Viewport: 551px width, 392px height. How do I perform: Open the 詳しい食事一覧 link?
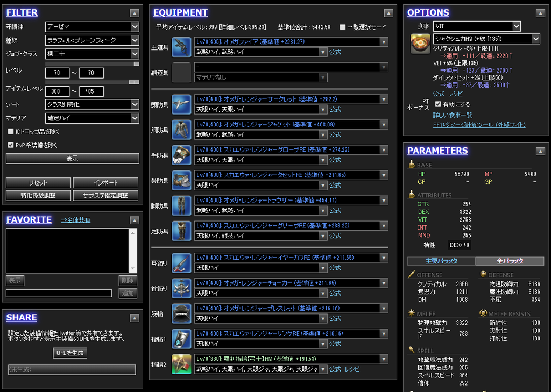tap(453, 115)
